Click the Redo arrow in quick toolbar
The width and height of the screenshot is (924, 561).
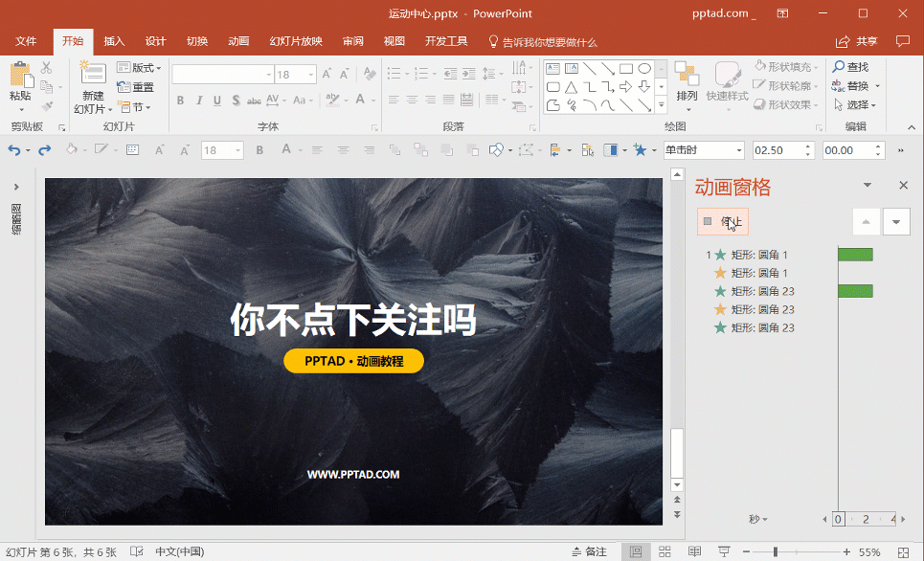coord(45,150)
